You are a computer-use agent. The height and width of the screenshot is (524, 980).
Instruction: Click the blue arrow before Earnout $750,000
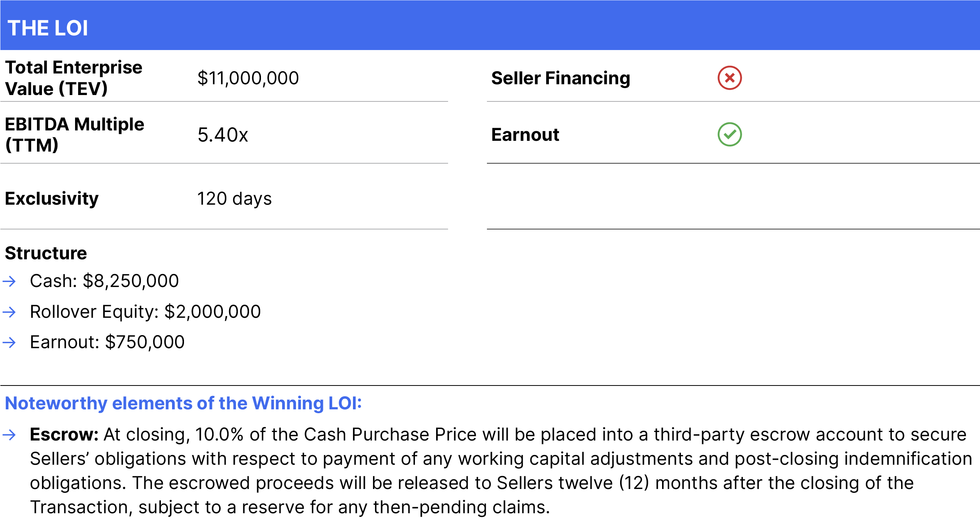click(9, 342)
